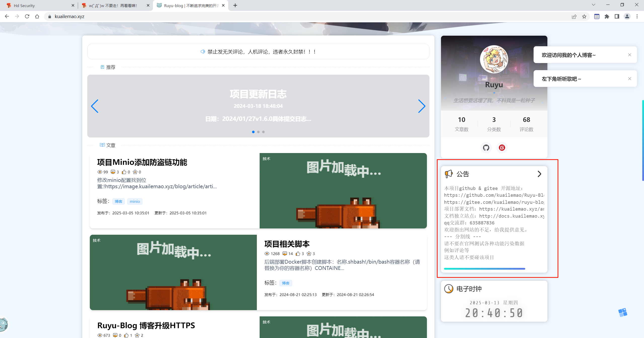
Task: Open the 博客升级HTTPS article cover image
Action: point(343,327)
